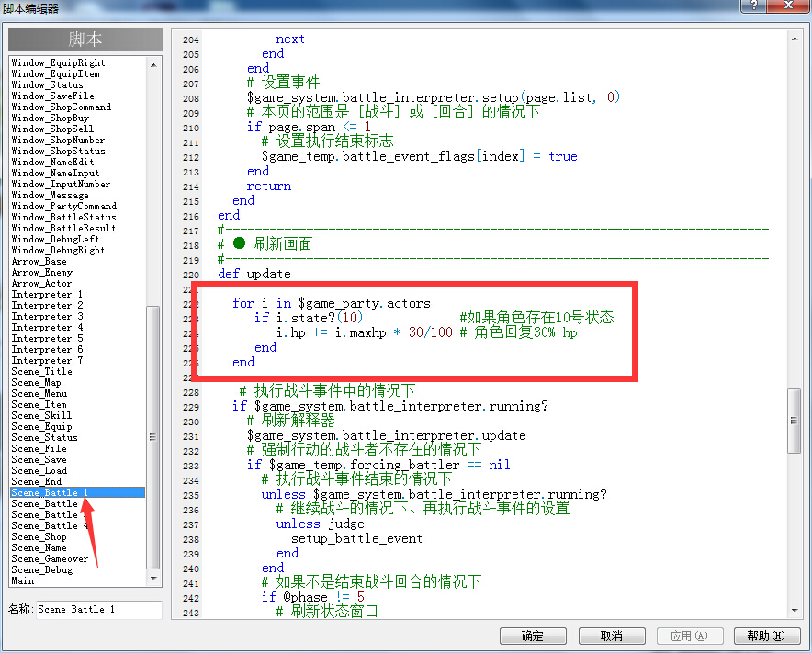The image size is (812, 653).
Task: Click script list scroll up arrow
Action: pos(153,64)
